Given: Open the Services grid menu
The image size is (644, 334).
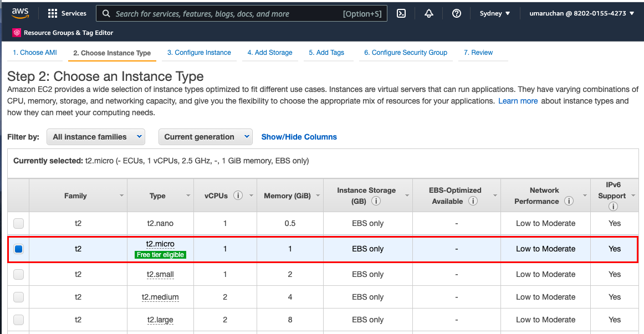Looking at the screenshot, I should click(67, 13).
